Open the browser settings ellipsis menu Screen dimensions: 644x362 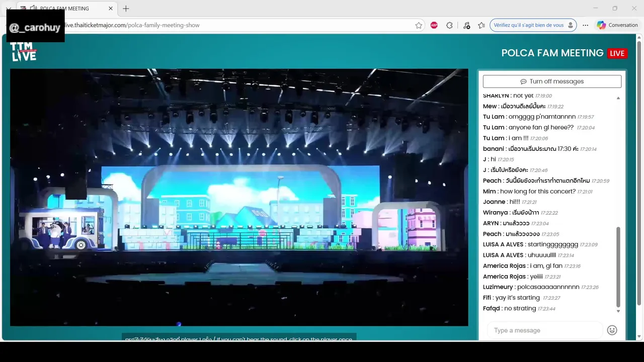click(x=585, y=25)
